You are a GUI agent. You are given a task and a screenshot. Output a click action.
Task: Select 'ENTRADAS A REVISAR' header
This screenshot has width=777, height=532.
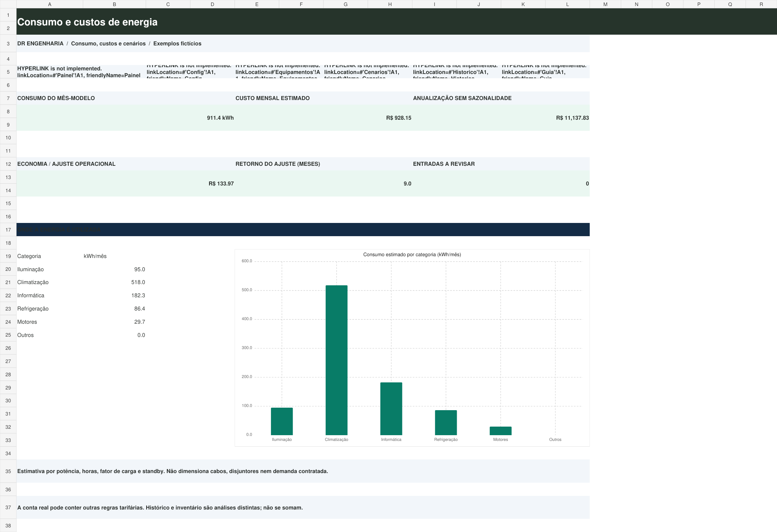[501, 164]
